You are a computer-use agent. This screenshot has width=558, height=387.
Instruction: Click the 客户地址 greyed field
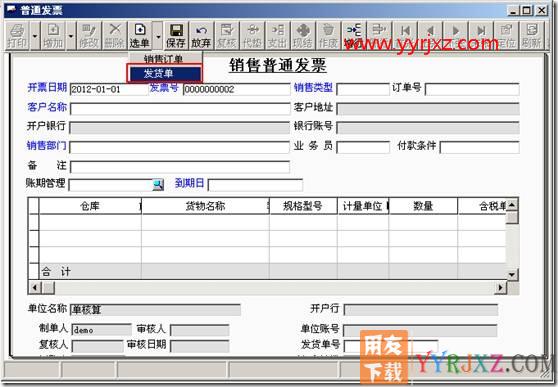[x=428, y=109]
